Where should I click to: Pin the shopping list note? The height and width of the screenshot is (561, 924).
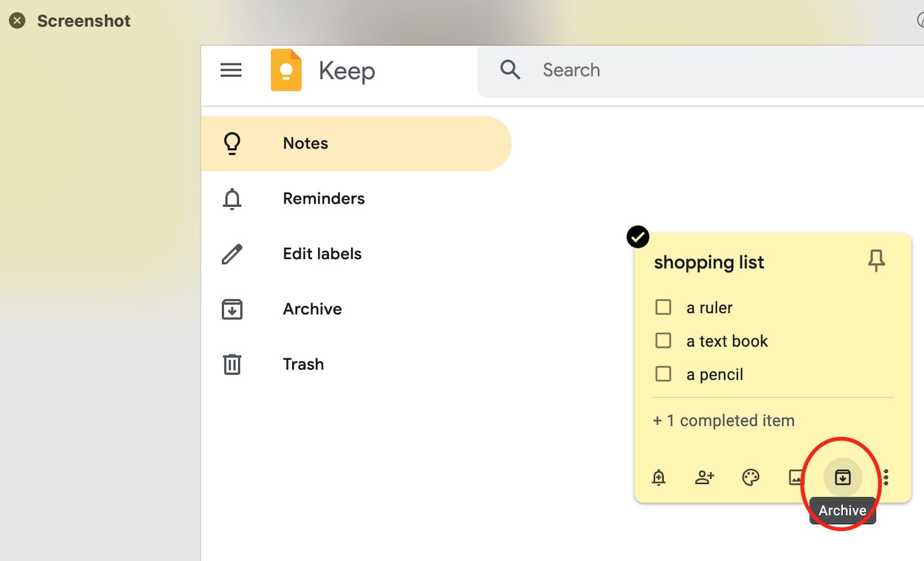pos(876,260)
